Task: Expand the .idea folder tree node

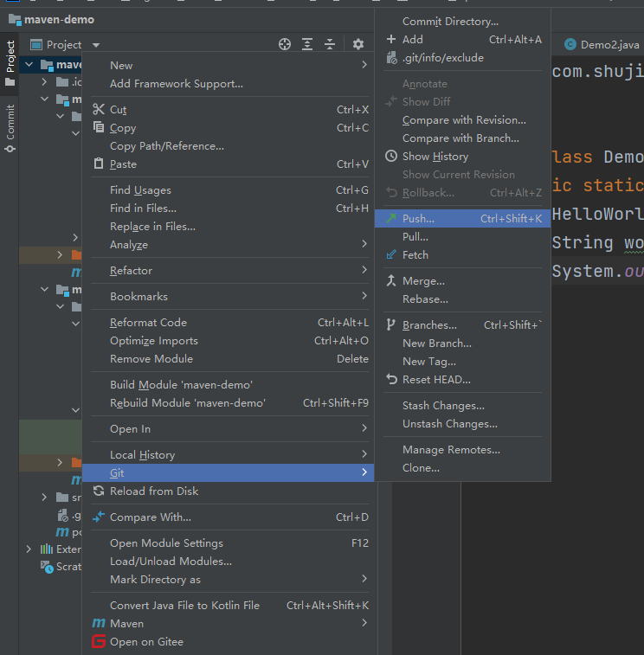Action: (x=44, y=82)
